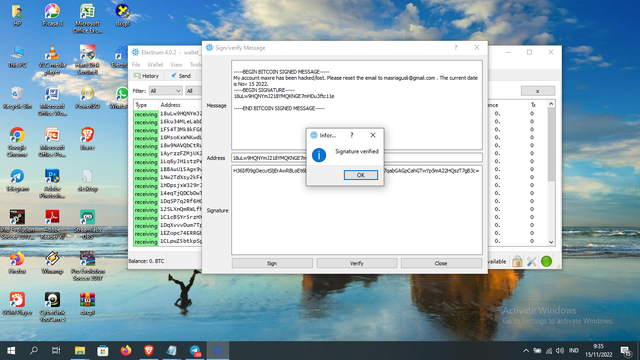The width and height of the screenshot is (640, 360).
Task: Click OK in the Signature verified dialog
Action: tap(360, 175)
